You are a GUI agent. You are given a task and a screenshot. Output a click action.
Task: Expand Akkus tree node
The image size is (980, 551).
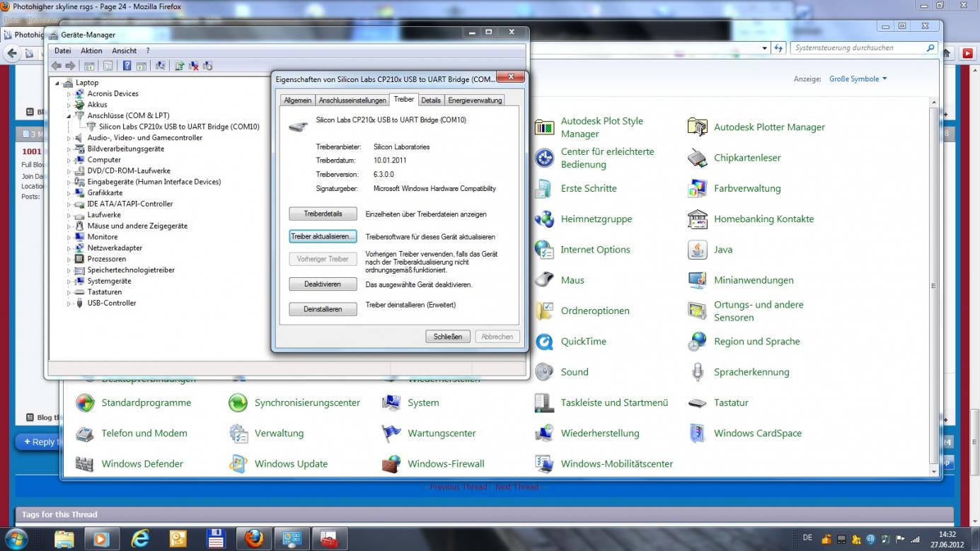(x=69, y=105)
